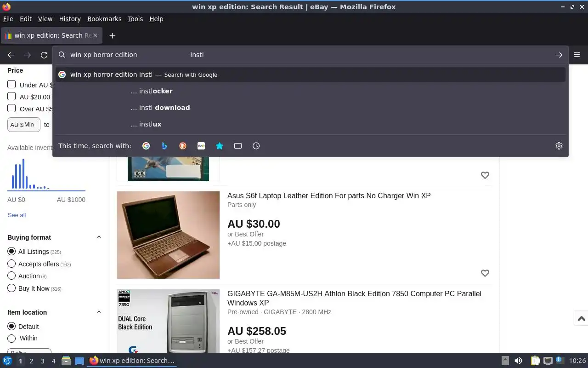Select Auction buying format
Image resolution: width=588 pixels, height=368 pixels.
coord(11,276)
